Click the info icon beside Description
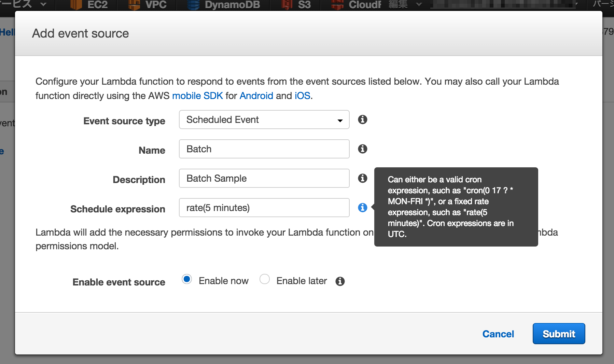614x364 pixels. point(363,178)
